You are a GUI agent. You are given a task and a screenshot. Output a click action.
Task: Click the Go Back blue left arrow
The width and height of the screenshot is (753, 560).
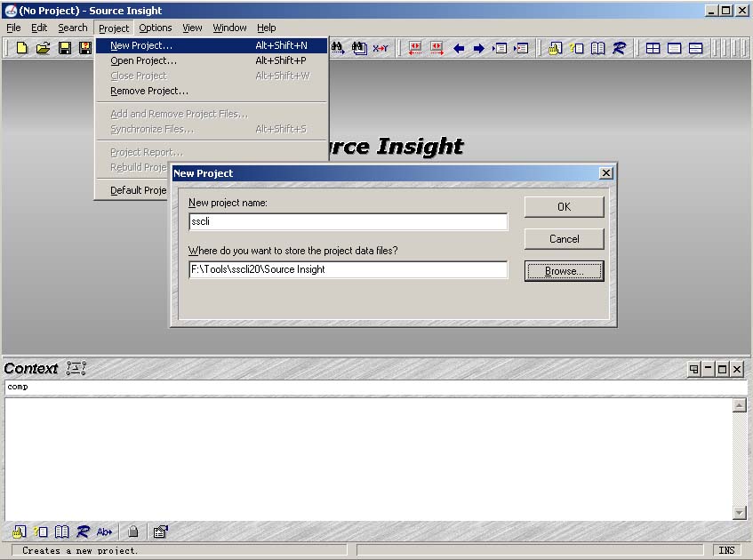point(459,48)
